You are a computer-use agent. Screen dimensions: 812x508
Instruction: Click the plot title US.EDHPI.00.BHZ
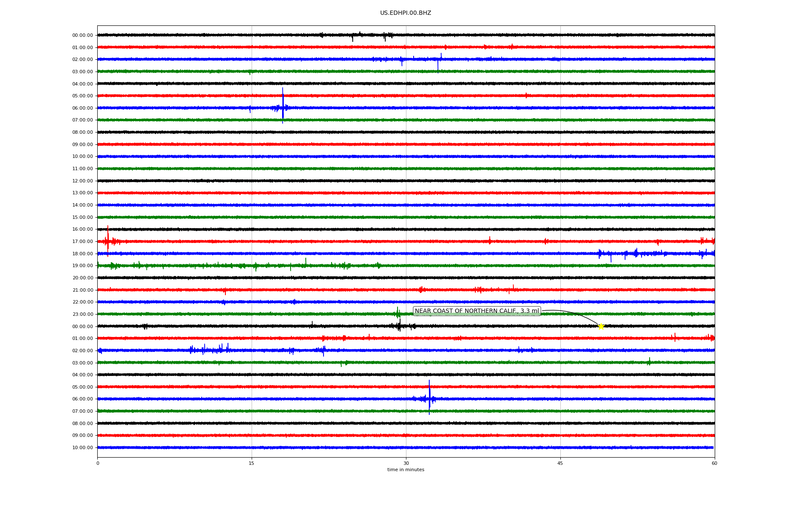406,13
